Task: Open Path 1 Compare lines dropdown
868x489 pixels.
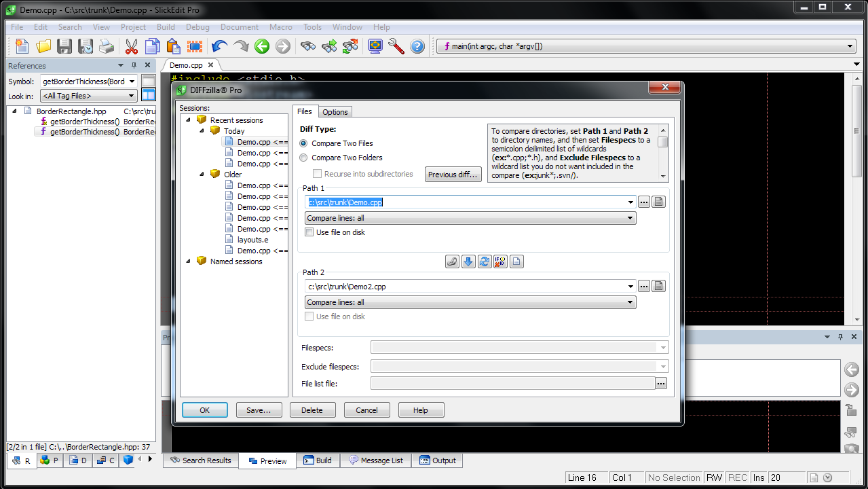Action: tap(470, 218)
